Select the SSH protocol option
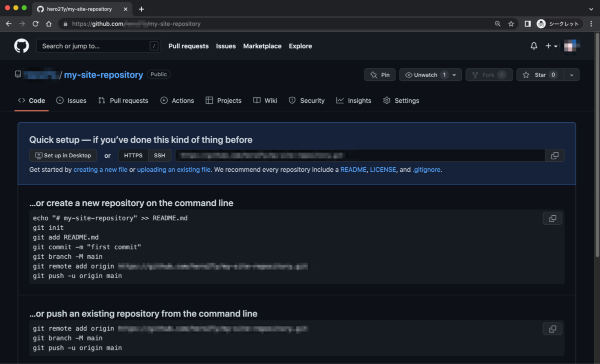Screen dimensions: 600x364 pos(159,155)
